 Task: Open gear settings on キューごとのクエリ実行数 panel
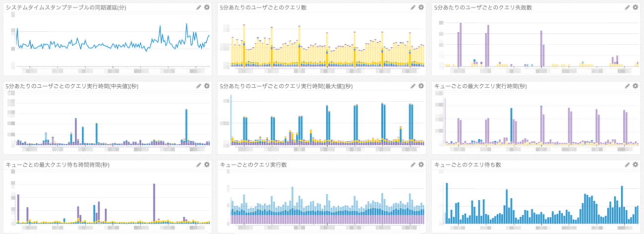click(421, 164)
